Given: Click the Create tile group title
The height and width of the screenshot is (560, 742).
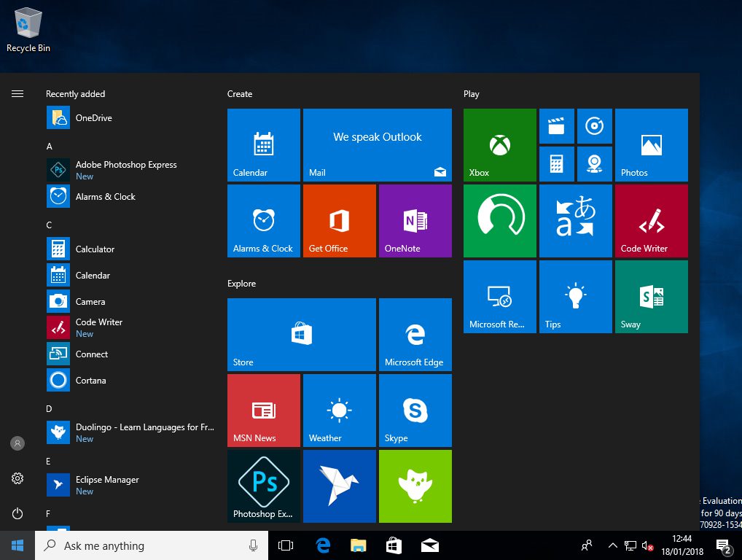Looking at the screenshot, I should [x=240, y=94].
